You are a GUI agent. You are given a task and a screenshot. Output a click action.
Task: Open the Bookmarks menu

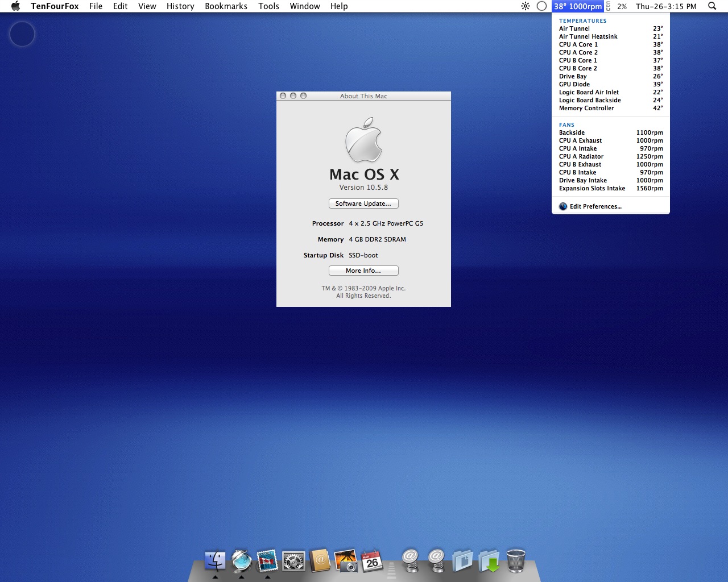(x=226, y=6)
